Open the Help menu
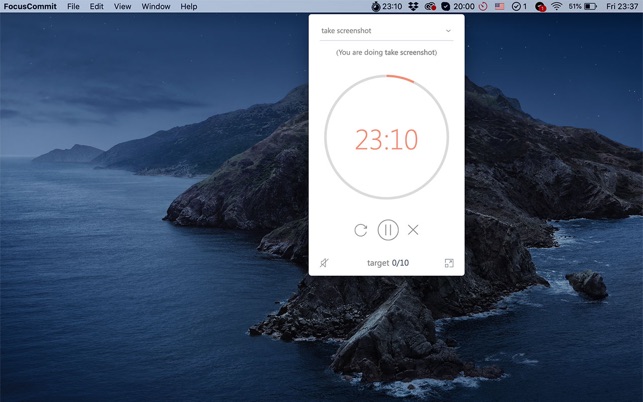 click(189, 7)
